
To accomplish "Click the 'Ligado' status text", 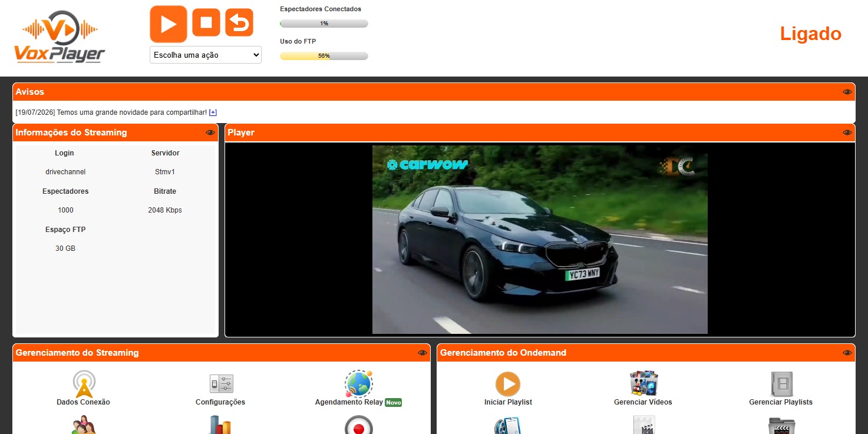I will 811,34.
